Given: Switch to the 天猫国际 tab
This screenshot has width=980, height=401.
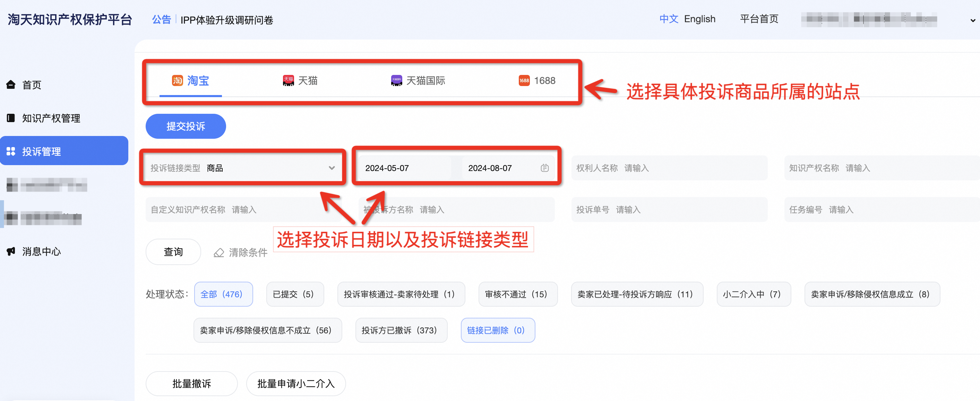Looking at the screenshot, I should (418, 81).
